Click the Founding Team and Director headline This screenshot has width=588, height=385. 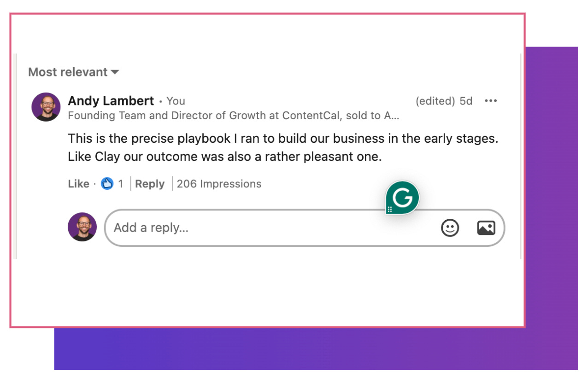234,116
